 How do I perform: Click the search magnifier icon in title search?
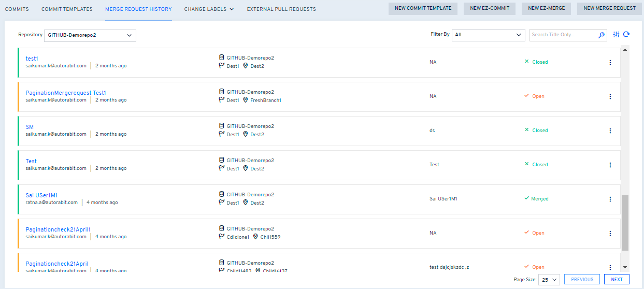pos(602,35)
